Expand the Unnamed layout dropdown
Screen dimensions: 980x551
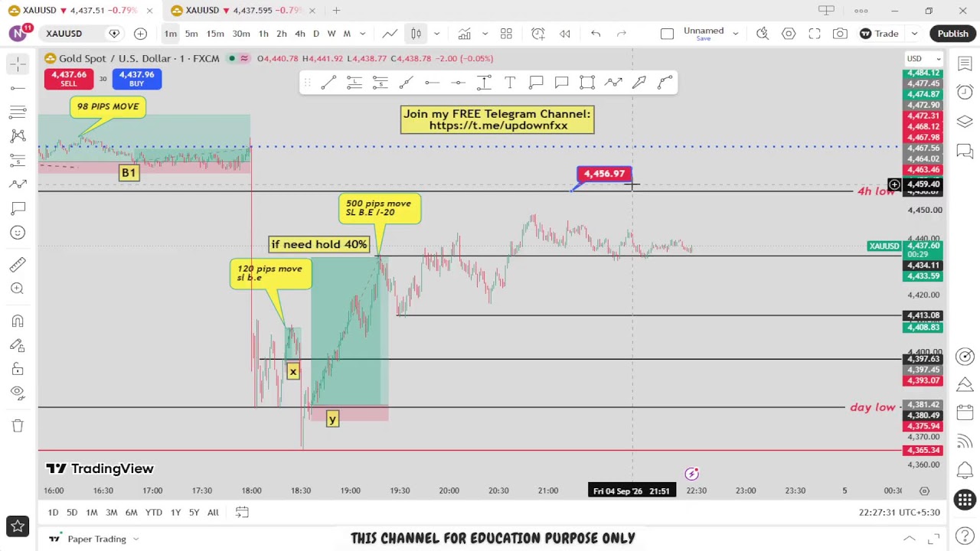pos(736,34)
